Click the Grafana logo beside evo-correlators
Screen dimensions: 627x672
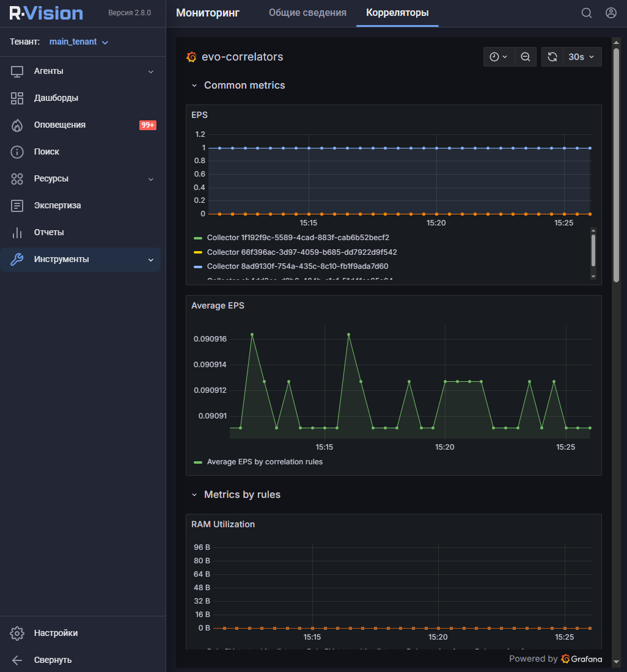(x=191, y=57)
